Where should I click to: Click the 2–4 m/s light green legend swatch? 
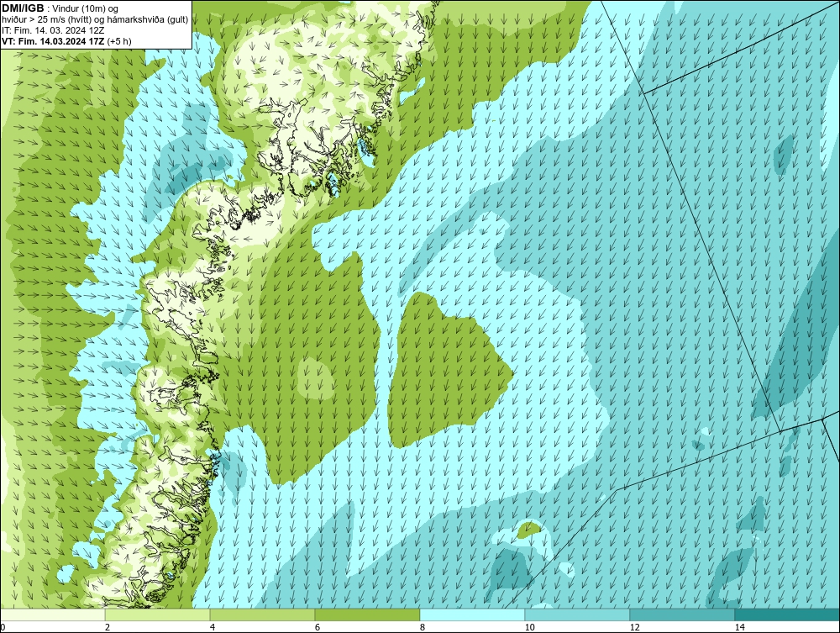pos(158,615)
